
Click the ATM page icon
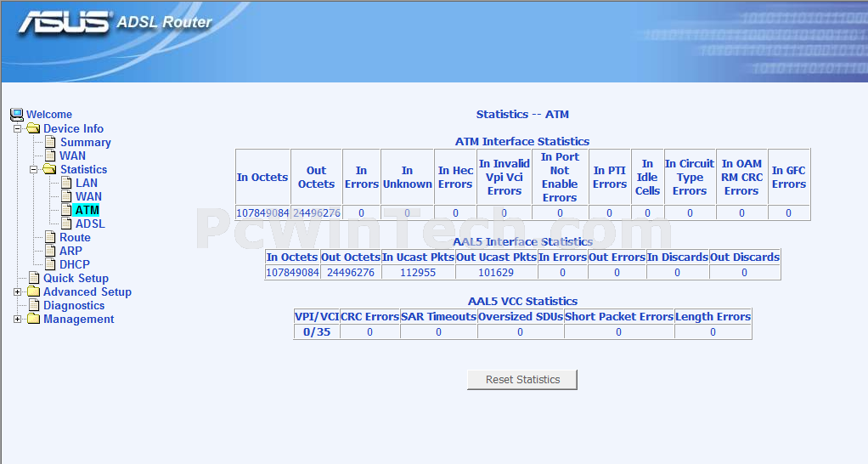pyautogui.click(x=66, y=210)
